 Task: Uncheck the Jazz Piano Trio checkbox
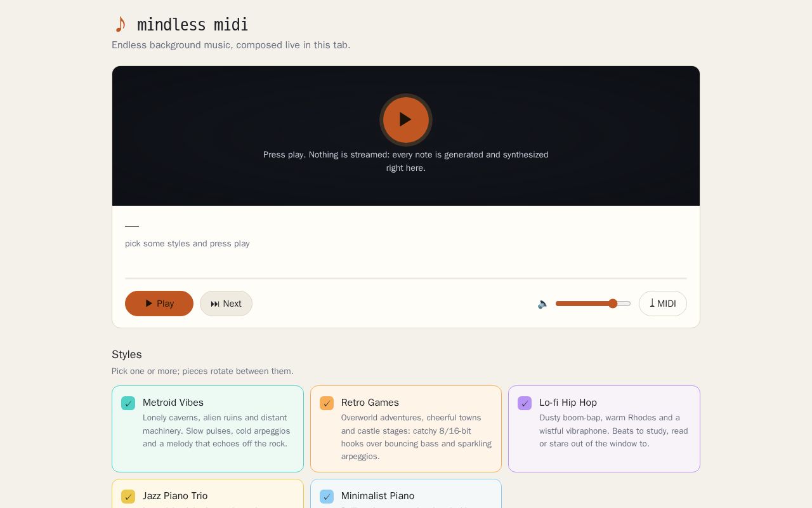tap(128, 497)
